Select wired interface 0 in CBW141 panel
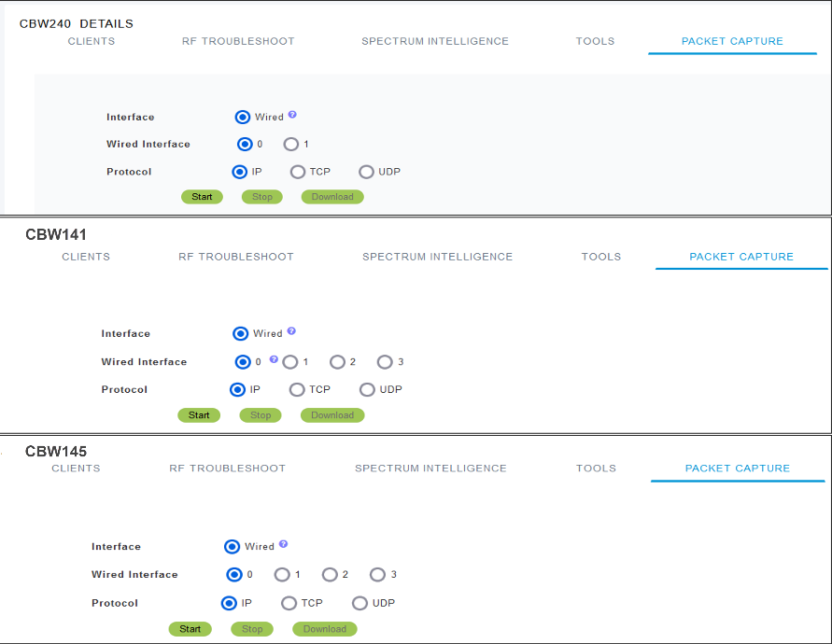Image resolution: width=832 pixels, height=644 pixels. click(243, 362)
